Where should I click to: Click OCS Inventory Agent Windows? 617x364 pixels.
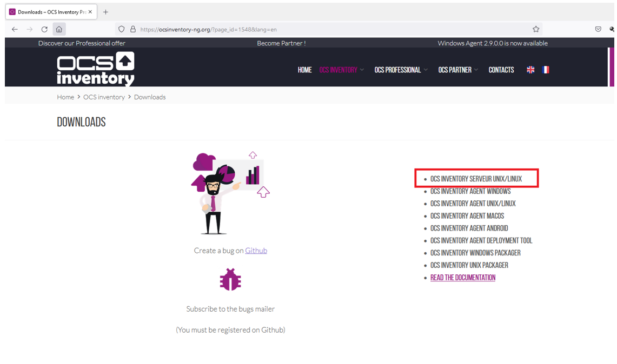[470, 191]
